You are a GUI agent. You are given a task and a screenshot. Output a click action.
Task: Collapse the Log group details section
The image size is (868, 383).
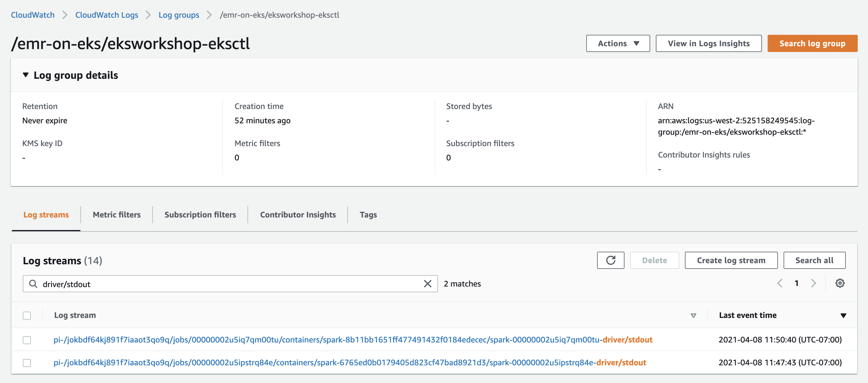pos(26,75)
